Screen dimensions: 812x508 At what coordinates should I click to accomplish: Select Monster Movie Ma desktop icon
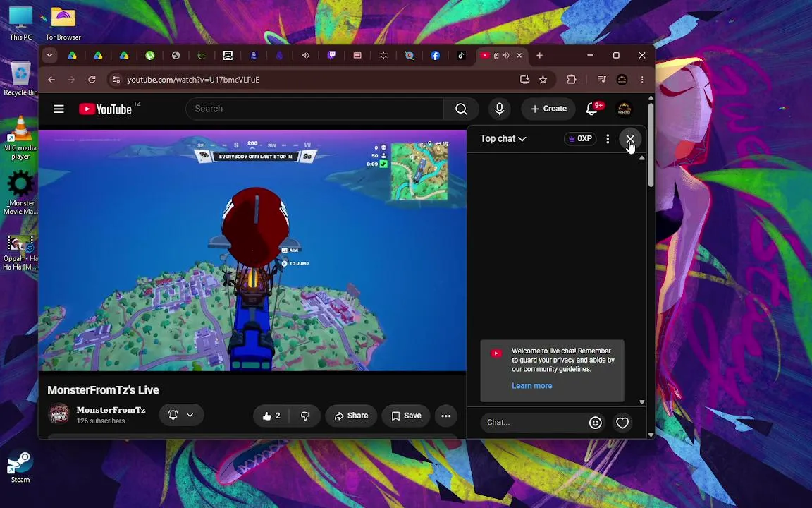tap(20, 193)
